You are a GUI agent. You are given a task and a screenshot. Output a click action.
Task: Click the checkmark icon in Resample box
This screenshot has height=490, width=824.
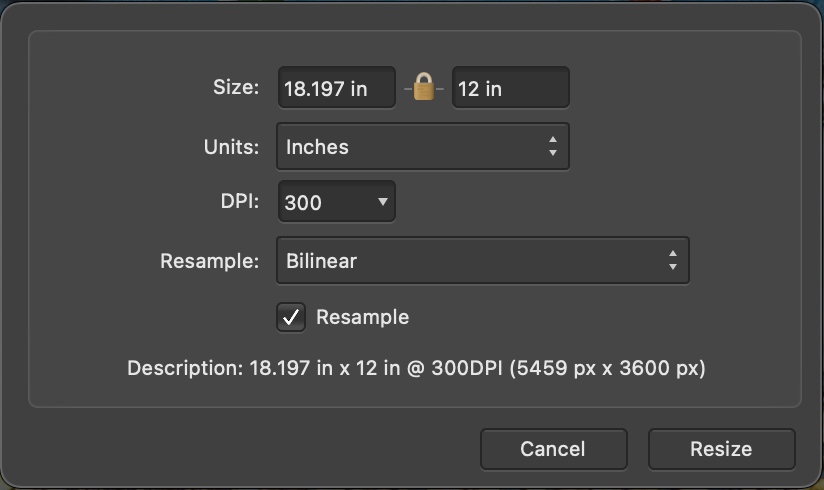291,317
